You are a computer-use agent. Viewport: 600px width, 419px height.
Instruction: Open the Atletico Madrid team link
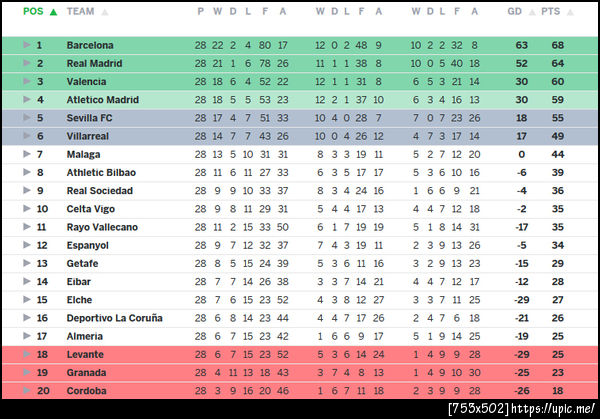101,100
